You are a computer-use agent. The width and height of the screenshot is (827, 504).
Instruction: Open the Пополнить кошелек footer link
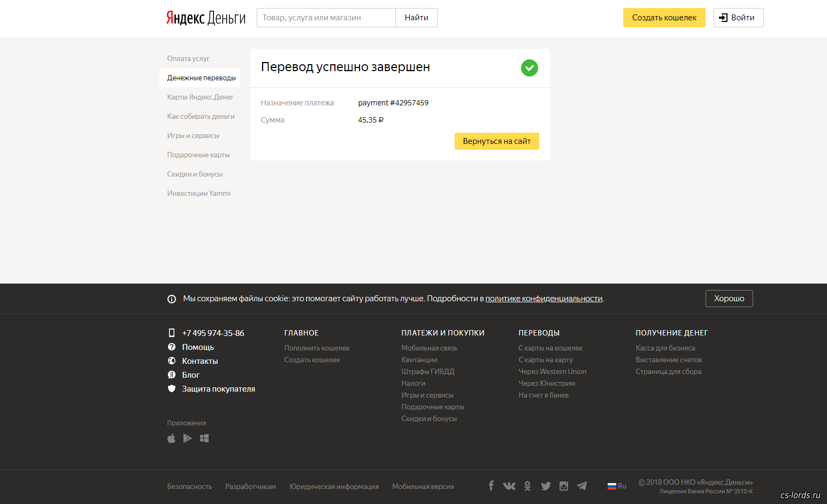(317, 348)
